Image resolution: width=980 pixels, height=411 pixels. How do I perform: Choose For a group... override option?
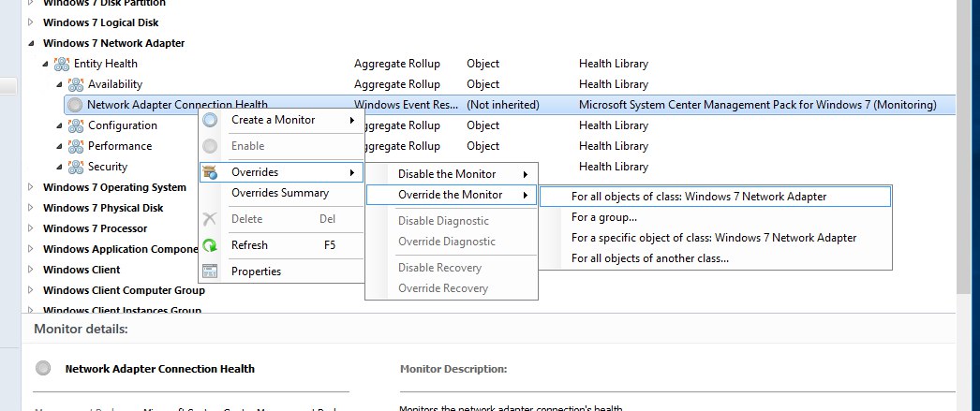pyautogui.click(x=715, y=217)
